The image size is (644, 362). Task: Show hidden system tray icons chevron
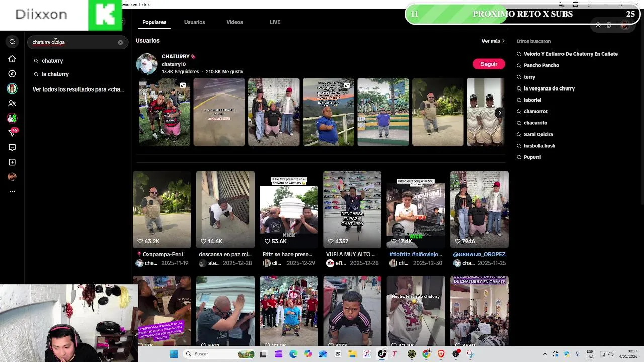[x=545, y=354]
